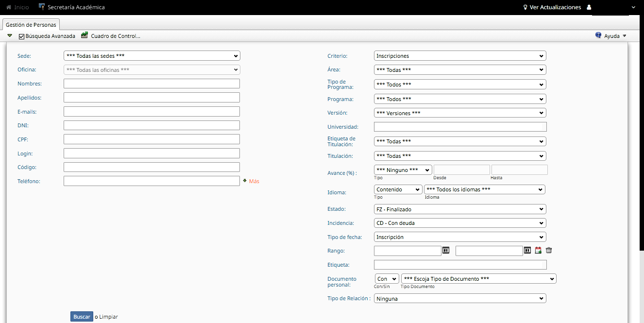This screenshot has height=323, width=644.
Task: Uncheck the Búsqueda Avanzada checkbox
Action: pyautogui.click(x=21, y=36)
